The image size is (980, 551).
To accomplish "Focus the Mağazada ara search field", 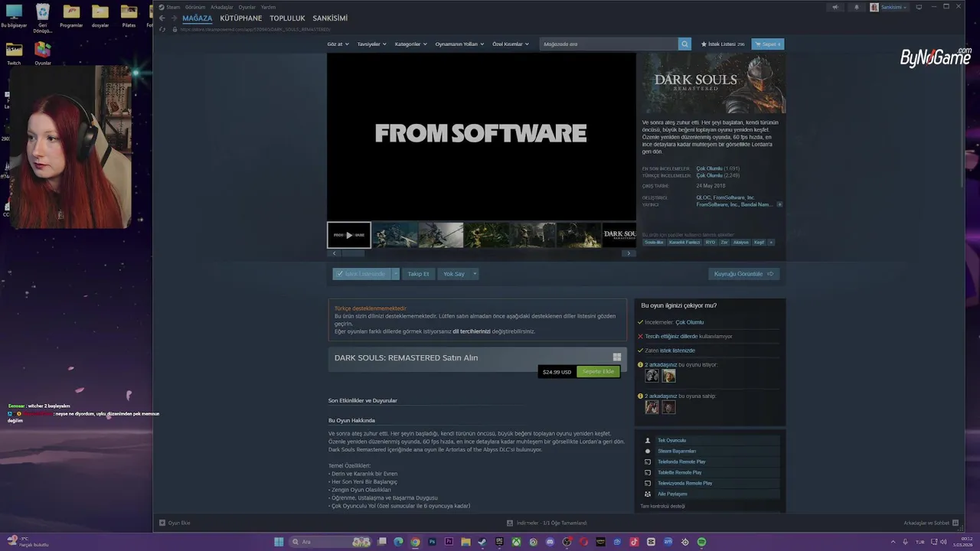I will point(609,44).
